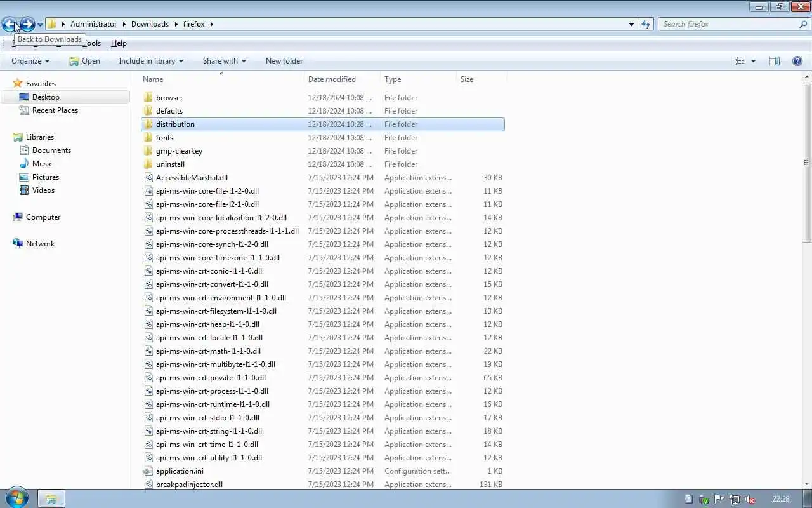Select the uninstall folder icon
Image resolution: width=812 pixels, height=508 pixels.
148,164
